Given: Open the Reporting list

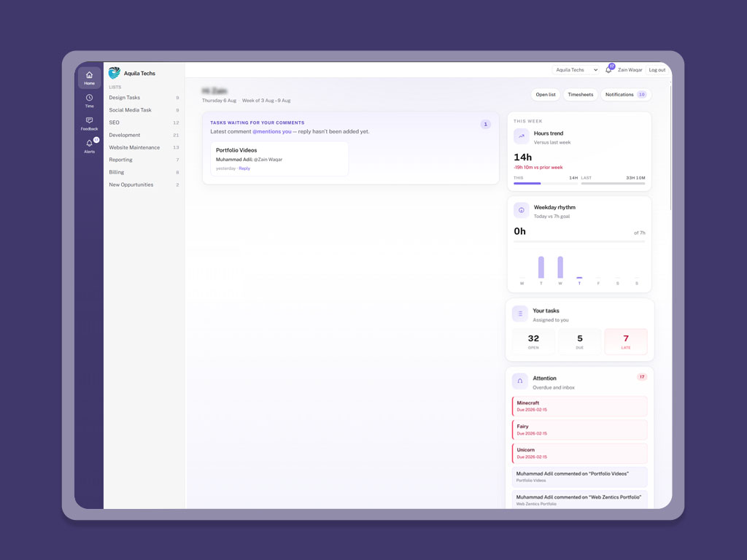Looking at the screenshot, I should [x=144, y=160].
